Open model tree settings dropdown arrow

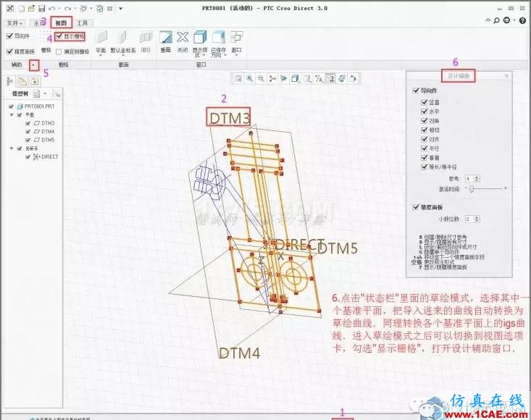pos(45,93)
